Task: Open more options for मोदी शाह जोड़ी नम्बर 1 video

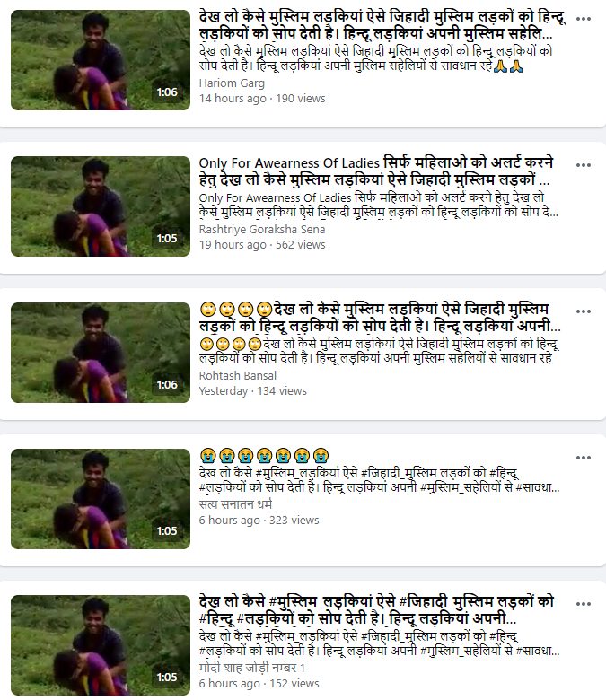Action: (x=584, y=604)
